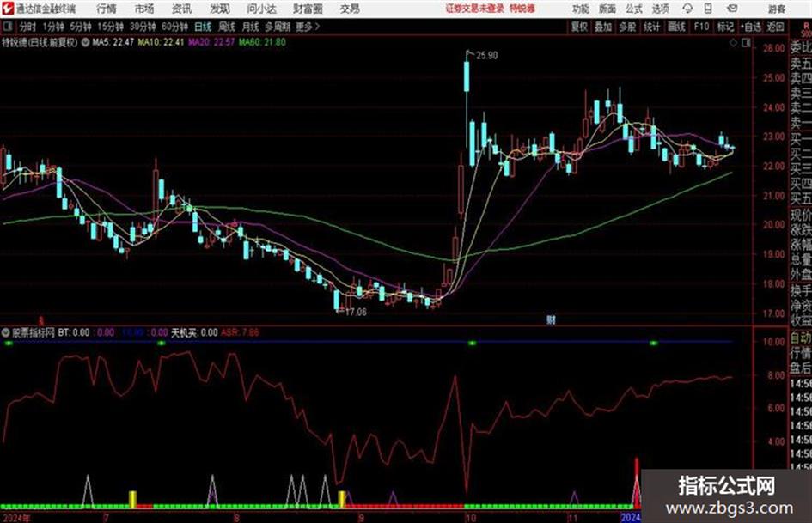Toggle the left sidebar panel icon

click(7, 27)
